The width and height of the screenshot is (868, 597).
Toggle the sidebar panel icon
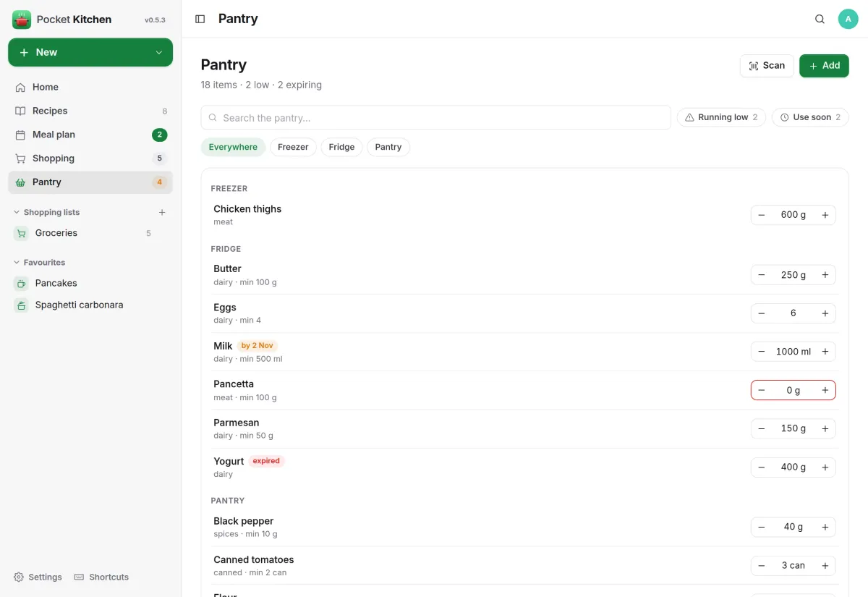200,19
